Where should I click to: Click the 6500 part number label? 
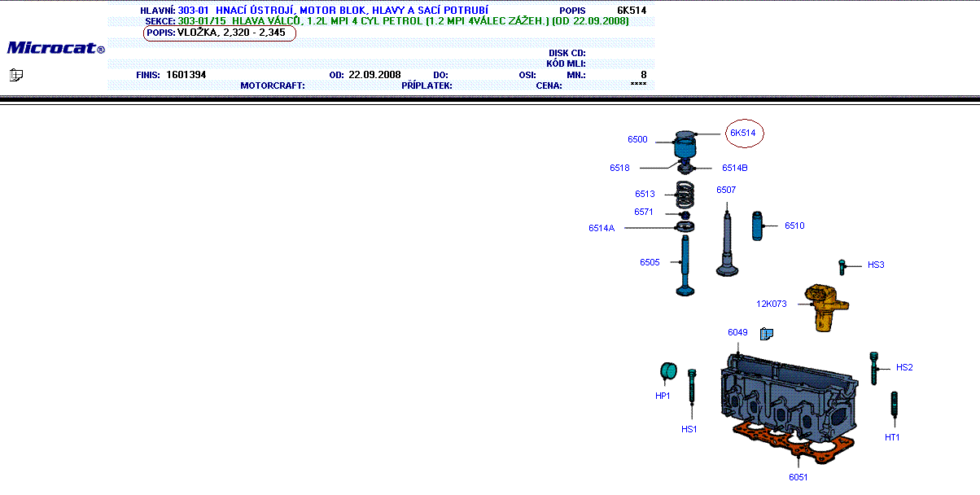click(637, 140)
